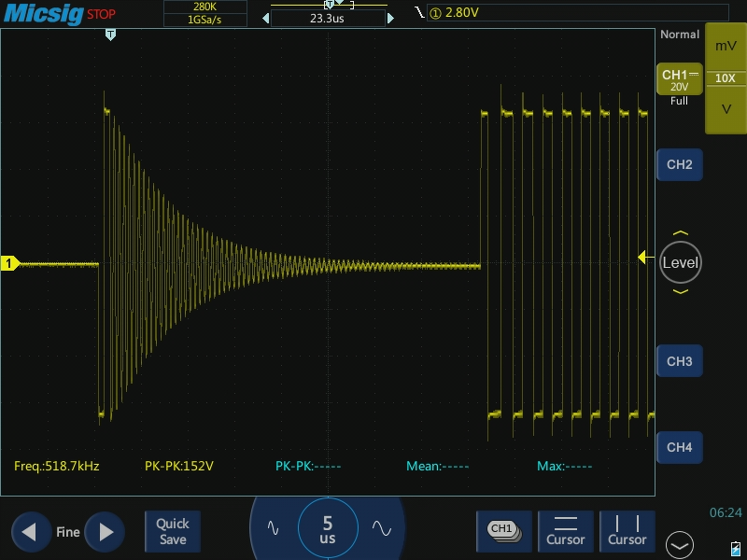Tap the 10X probe attenuation setting
Viewport: 747px width, 560px height.
(x=726, y=78)
